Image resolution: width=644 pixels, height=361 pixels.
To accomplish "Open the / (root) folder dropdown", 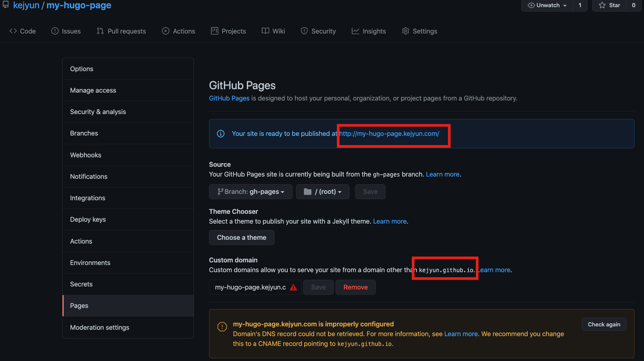I will [323, 192].
